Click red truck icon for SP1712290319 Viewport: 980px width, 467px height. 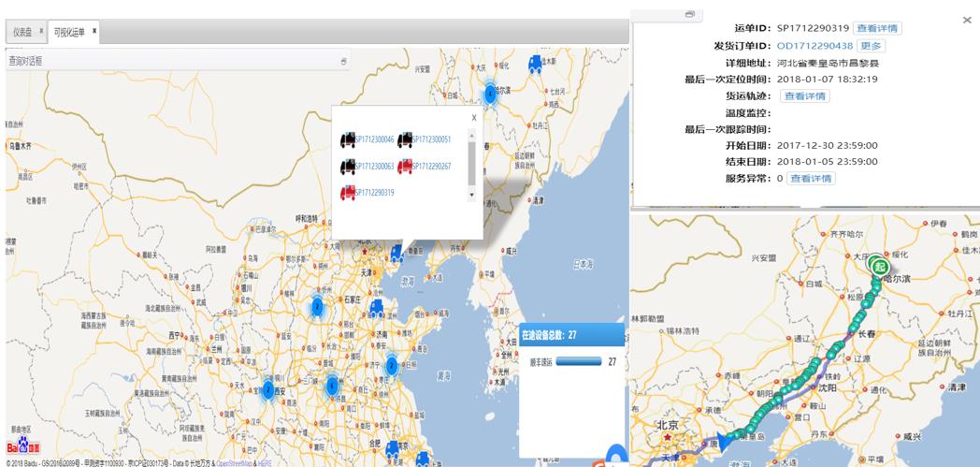coord(347,192)
